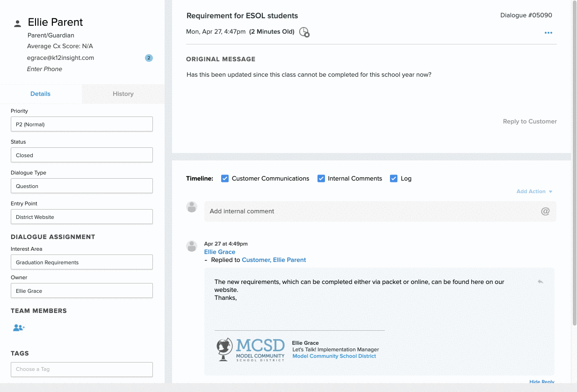Open the Priority dropdown showing P2 (Normal)
The width and height of the screenshot is (577, 392).
coord(82,124)
